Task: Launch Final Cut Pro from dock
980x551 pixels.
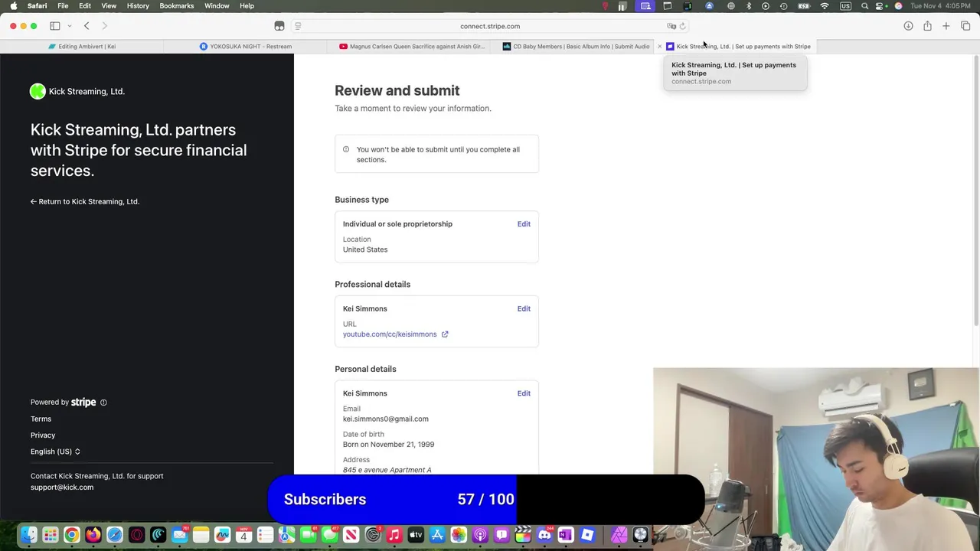Action: coord(523,535)
